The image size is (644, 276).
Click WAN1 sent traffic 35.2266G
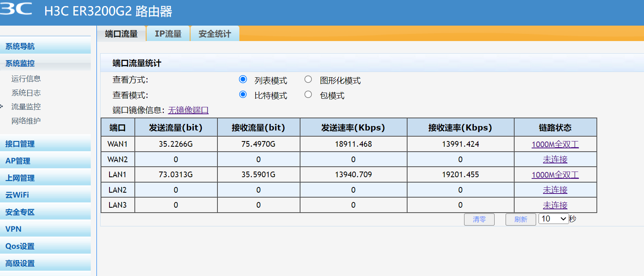point(176,144)
